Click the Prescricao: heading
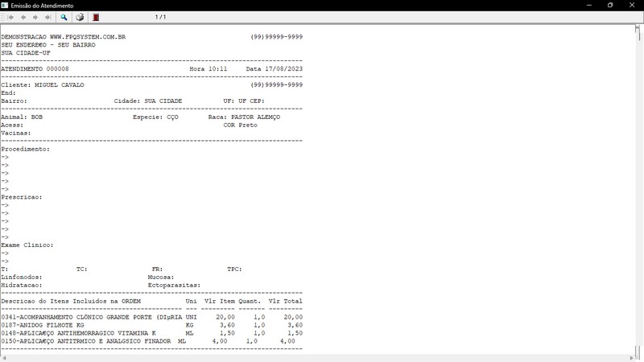644x362 pixels. pos(22,197)
